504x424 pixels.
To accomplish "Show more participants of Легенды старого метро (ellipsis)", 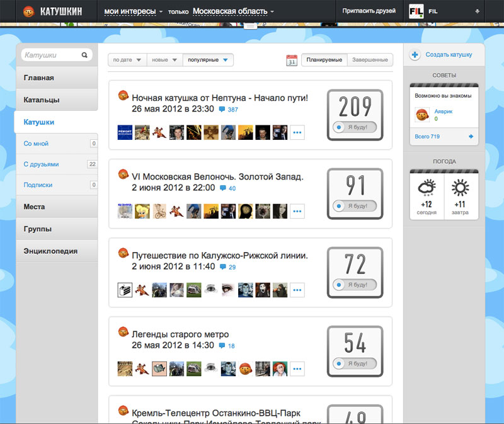I will pyautogui.click(x=297, y=369).
